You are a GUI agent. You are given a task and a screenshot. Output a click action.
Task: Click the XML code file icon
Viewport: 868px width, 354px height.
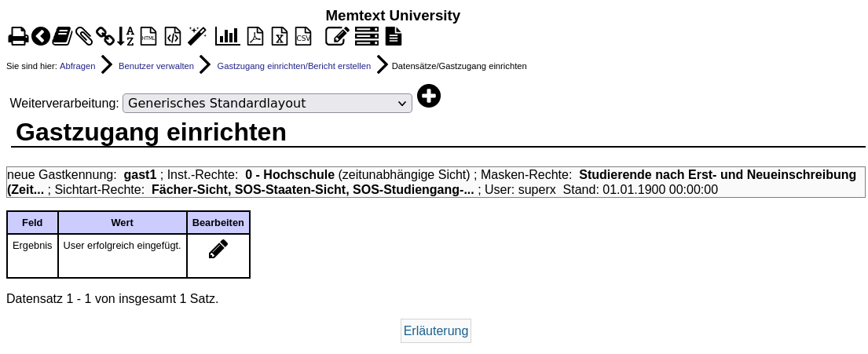coord(173,36)
